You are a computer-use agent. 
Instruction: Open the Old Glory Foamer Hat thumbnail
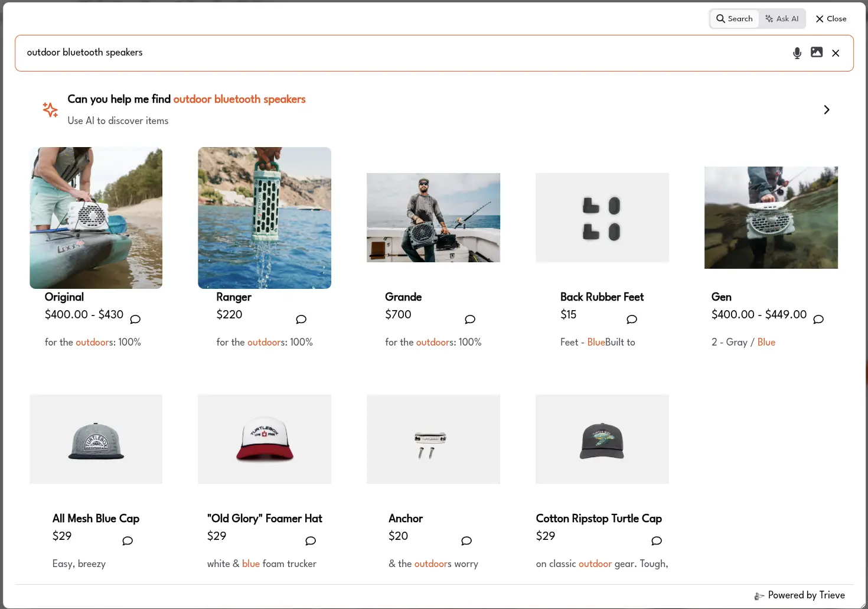[264, 439]
